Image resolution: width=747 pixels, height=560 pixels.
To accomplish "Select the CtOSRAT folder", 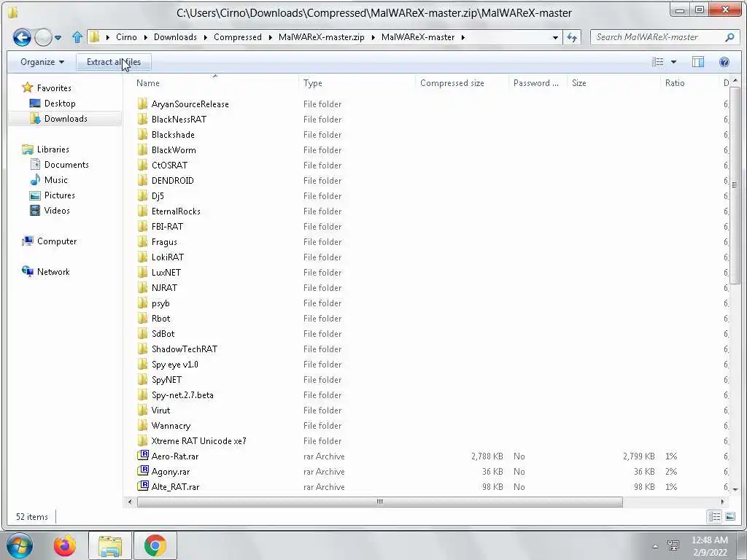I will point(169,166).
